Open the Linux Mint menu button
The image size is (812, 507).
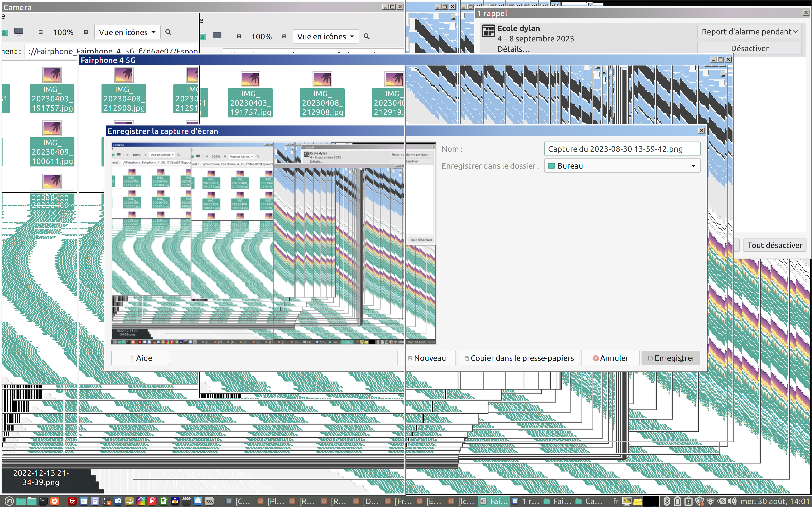[x=9, y=501]
